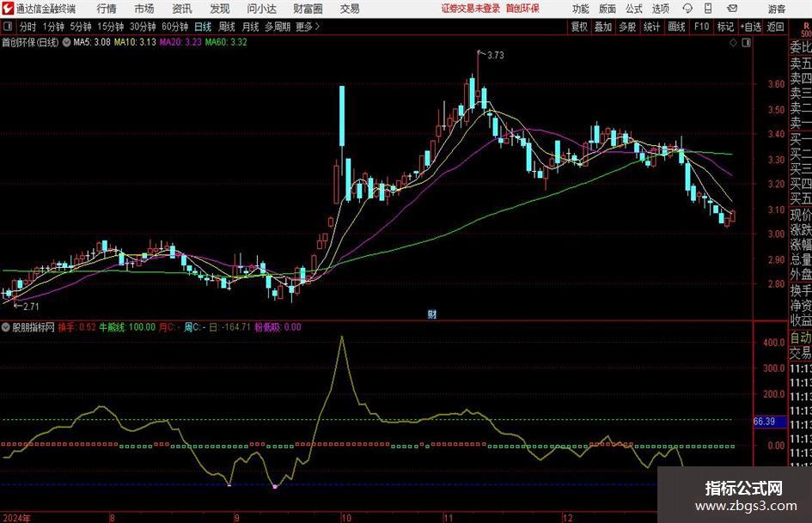Click the 多股 multi-stock button
This screenshot has width=812, height=523.
627,27
